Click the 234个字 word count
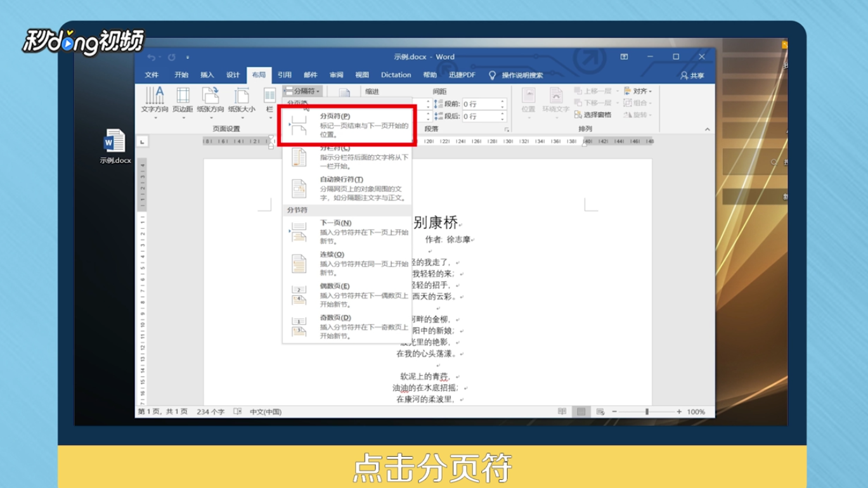The width and height of the screenshot is (868, 488). pos(210,412)
